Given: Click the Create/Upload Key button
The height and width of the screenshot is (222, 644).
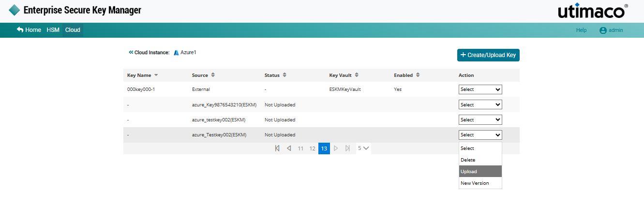Looking at the screenshot, I should click(488, 55).
